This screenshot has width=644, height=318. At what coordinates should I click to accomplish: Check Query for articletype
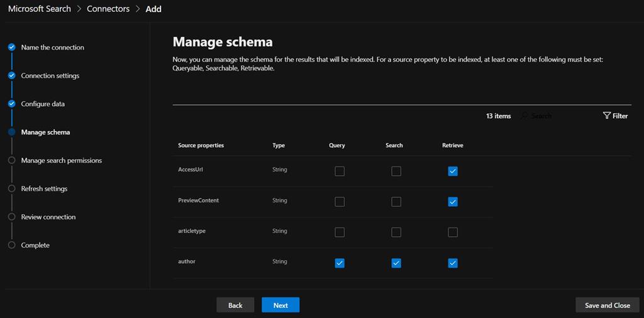(340, 233)
